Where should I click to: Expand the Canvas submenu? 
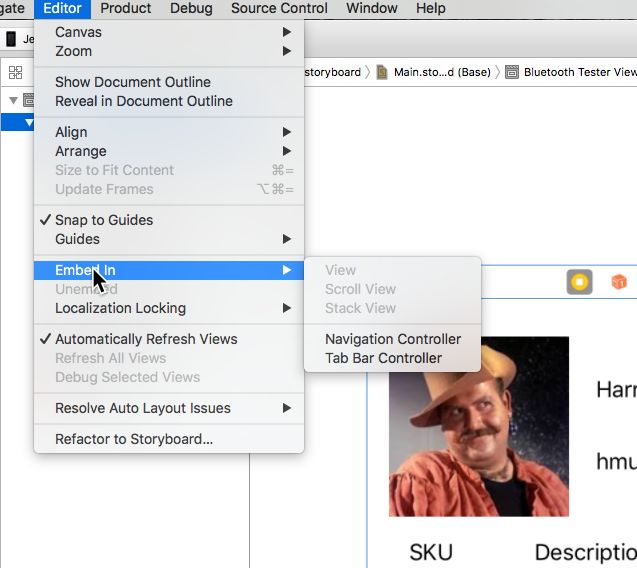pos(169,32)
